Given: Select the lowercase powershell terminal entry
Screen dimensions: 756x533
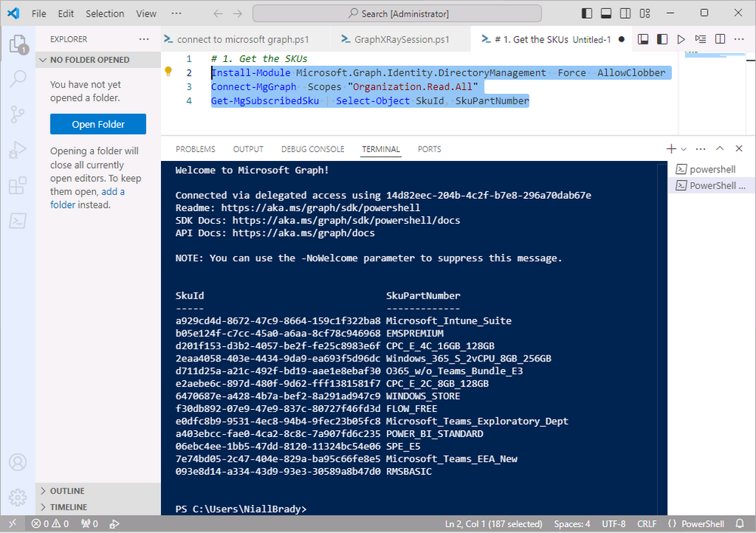Looking at the screenshot, I should (711, 169).
